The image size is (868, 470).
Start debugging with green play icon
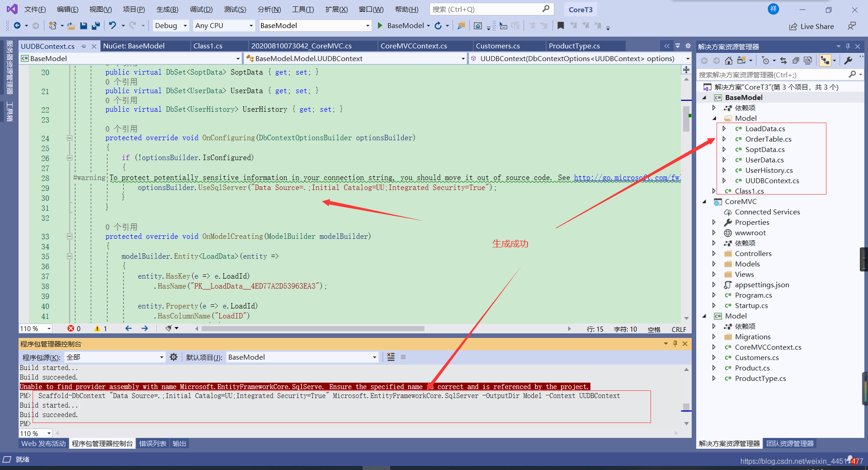380,26
